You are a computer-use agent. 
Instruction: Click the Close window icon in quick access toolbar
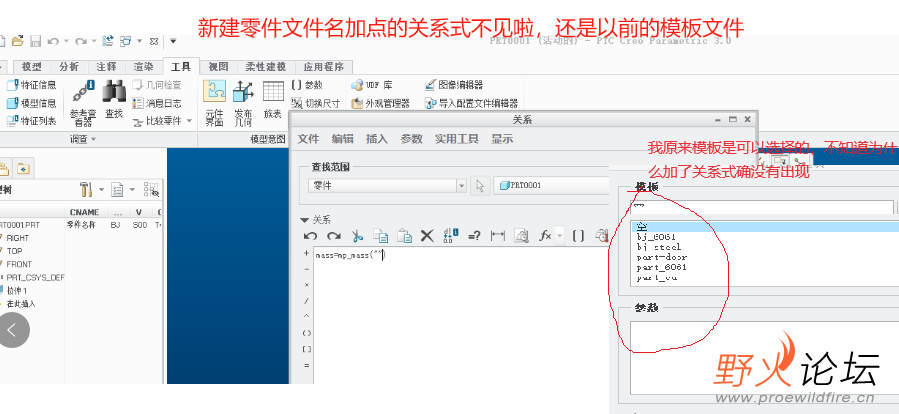[x=154, y=41]
